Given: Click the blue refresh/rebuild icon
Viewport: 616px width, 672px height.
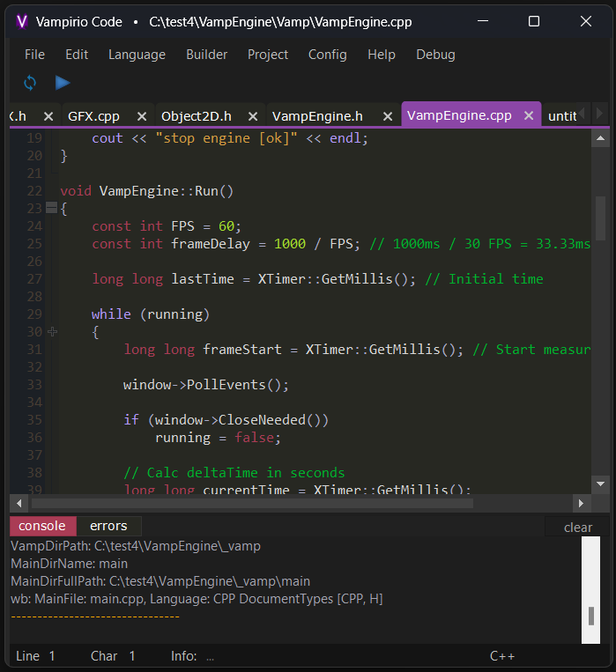Looking at the screenshot, I should pyautogui.click(x=30, y=83).
